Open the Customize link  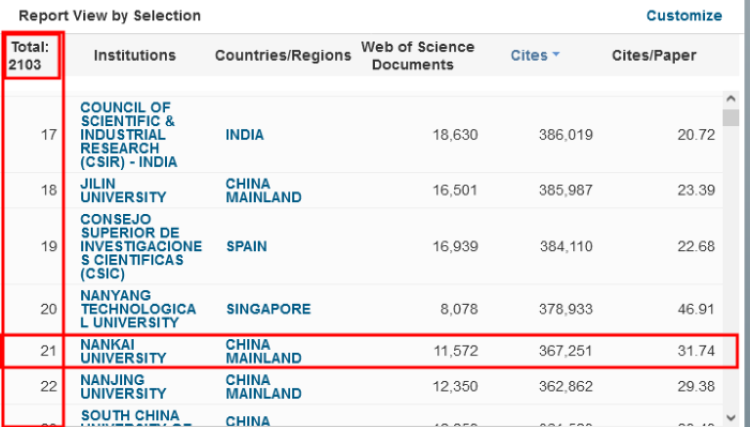683,16
